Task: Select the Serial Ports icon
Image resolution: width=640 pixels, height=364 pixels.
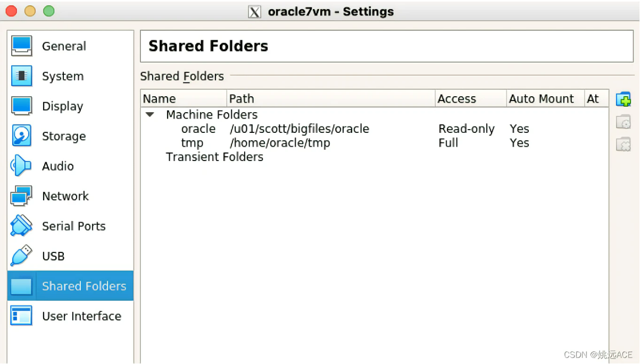Action: click(x=21, y=226)
